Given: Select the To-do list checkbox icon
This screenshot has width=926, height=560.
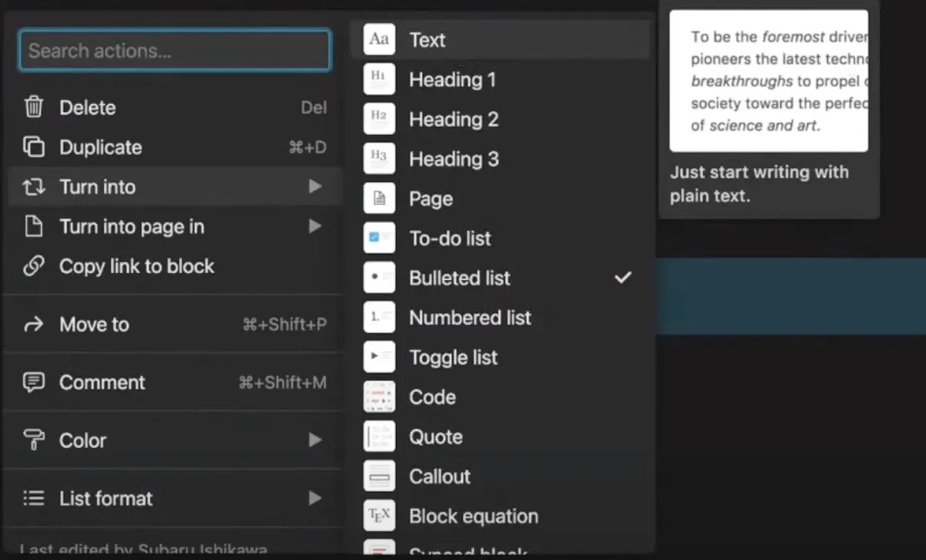Looking at the screenshot, I should click(x=379, y=238).
